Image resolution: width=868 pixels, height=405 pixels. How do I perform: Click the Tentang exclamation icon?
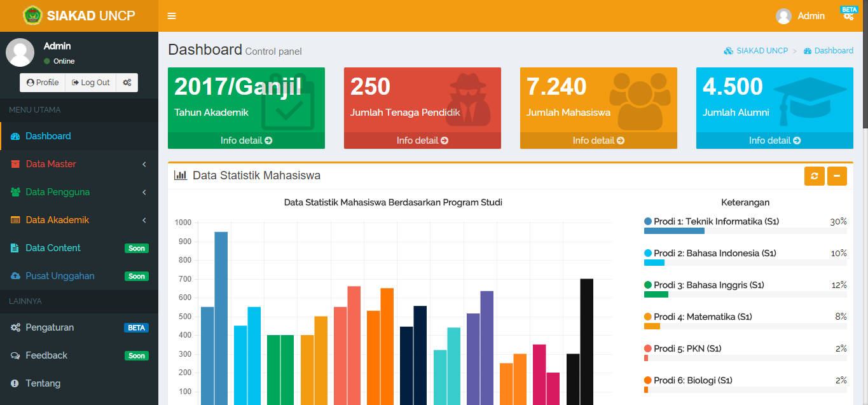click(15, 383)
